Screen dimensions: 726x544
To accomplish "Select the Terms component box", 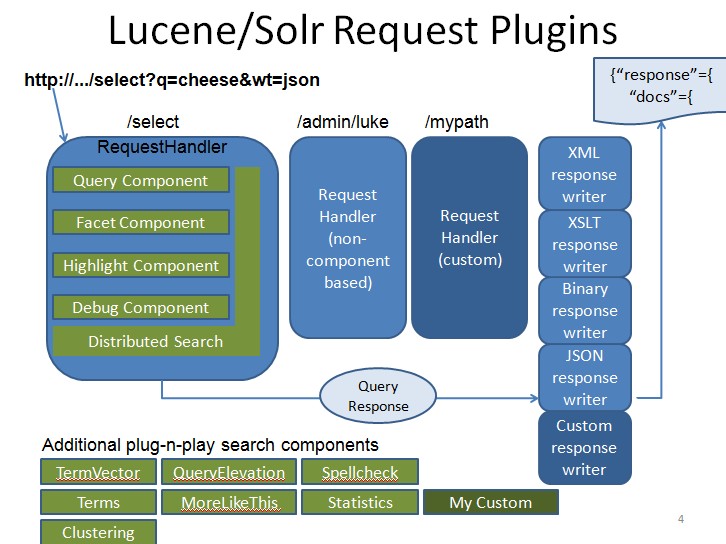I will 98,502.
